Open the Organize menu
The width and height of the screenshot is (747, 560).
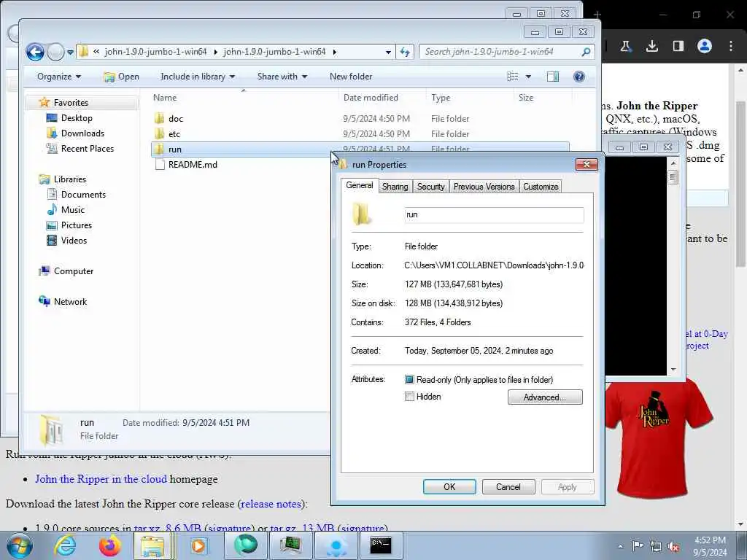(x=58, y=77)
